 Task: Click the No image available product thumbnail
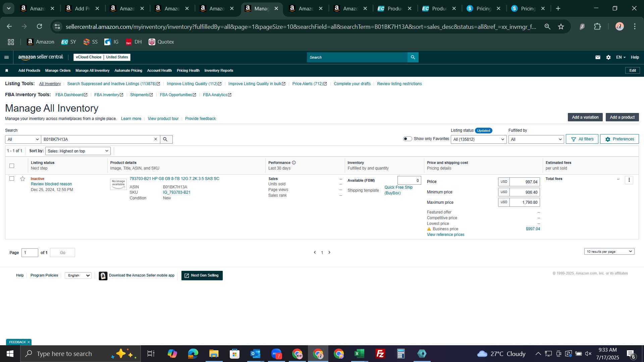click(118, 184)
